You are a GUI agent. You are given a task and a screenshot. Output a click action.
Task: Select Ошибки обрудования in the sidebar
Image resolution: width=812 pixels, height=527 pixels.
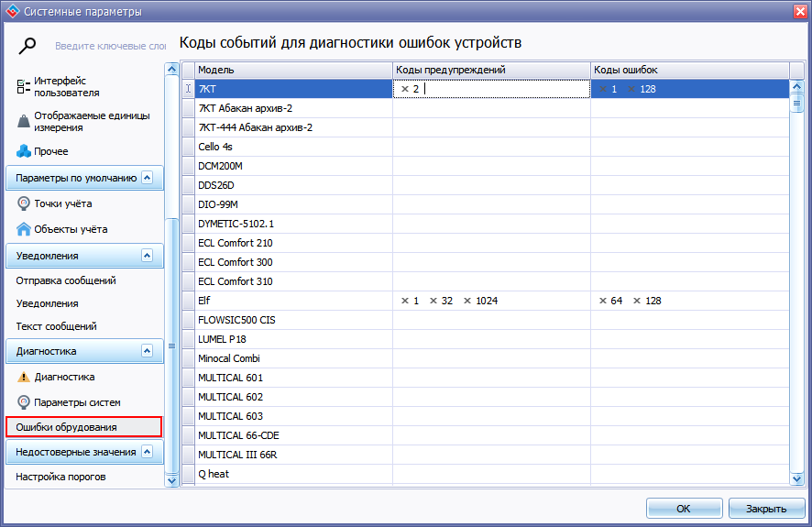[x=84, y=427]
